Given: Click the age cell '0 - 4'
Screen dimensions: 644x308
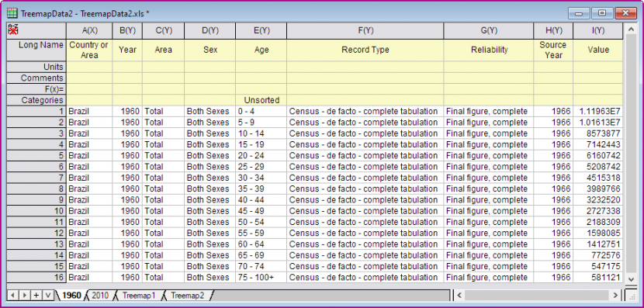Looking at the screenshot, I should (261, 111).
